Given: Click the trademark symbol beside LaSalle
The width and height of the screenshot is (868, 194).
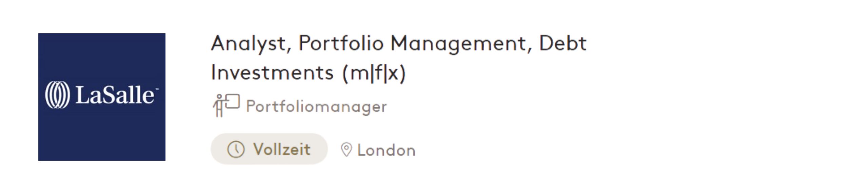Looking at the screenshot, I should (156, 90).
